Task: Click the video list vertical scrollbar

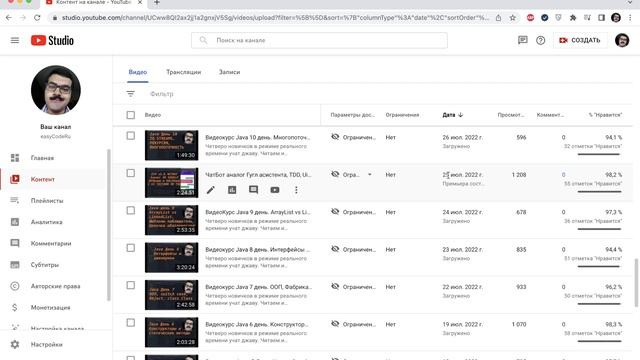Action: click(x=636, y=282)
